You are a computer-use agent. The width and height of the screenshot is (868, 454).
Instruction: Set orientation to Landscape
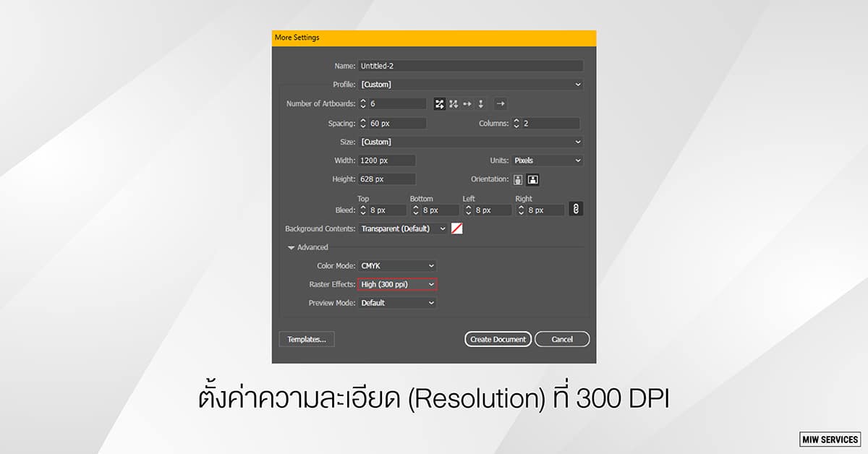point(533,179)
